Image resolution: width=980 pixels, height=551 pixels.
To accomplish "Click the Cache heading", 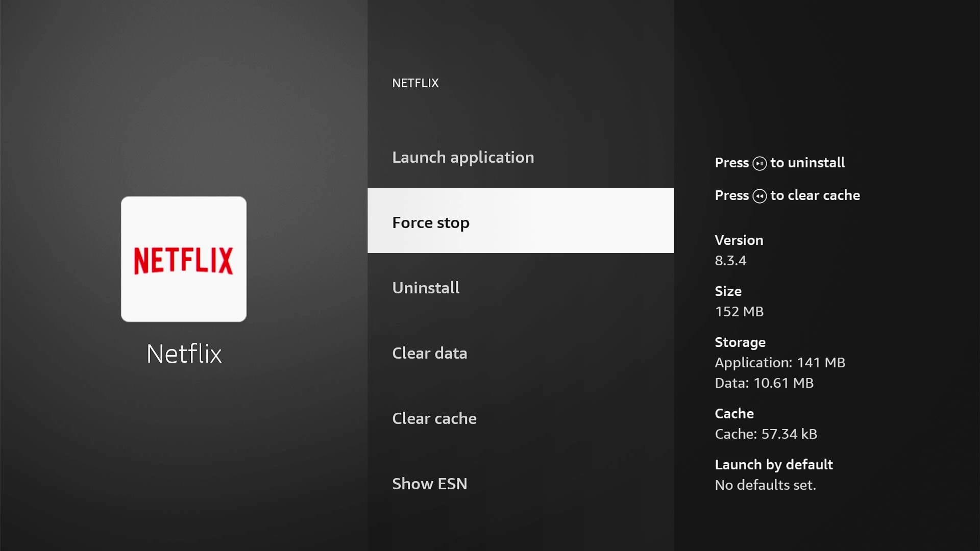I will [x=734, y=414].
